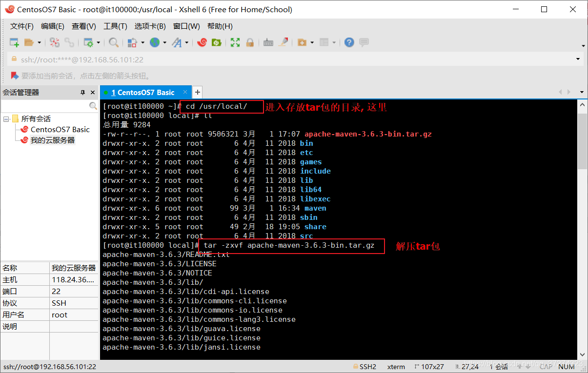Click the green fullscreen arrows icon
Viewport: 588px width, 373px height.
(x=235, y=42)
